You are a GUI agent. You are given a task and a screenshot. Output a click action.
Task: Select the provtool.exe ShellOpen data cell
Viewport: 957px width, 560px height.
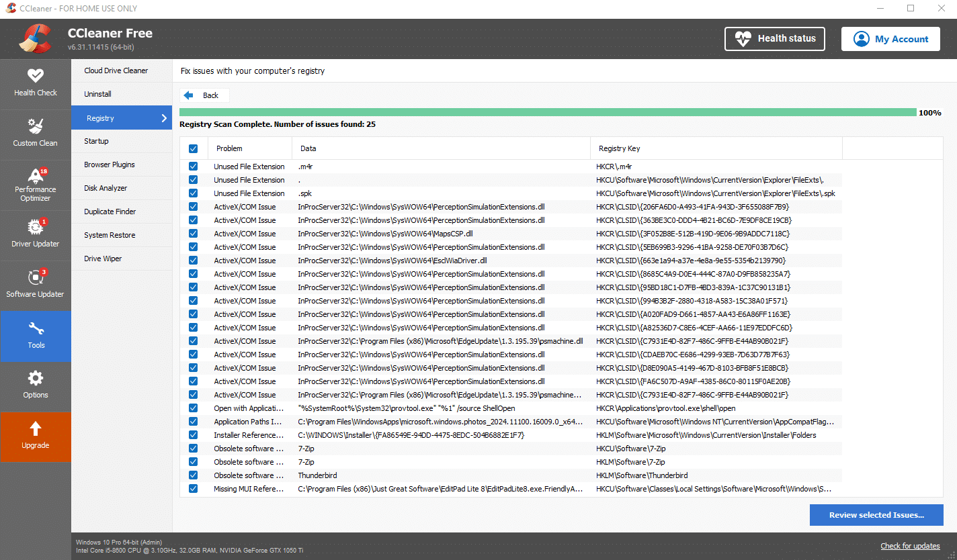(407, 408)
